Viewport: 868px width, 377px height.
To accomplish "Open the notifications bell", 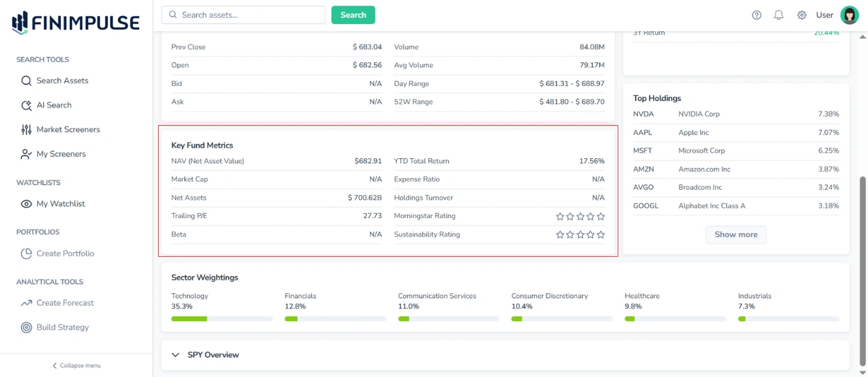I will click(x=778, y=15).
